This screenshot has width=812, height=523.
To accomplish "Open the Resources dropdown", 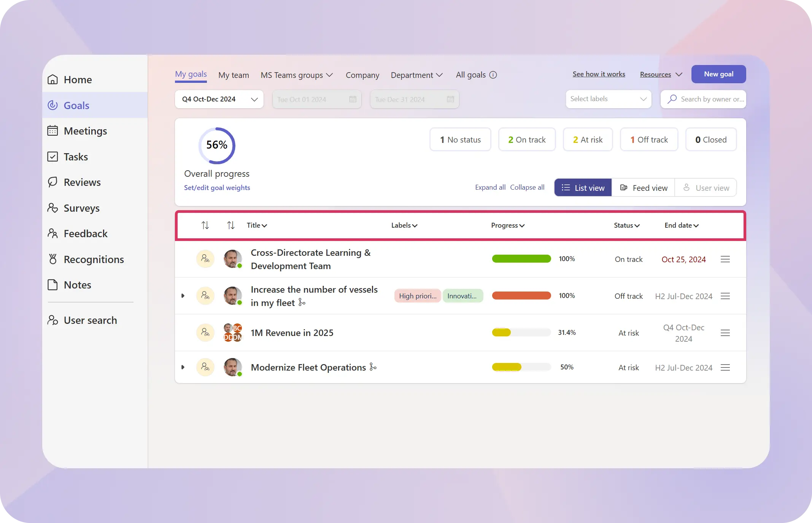I will [661, 74].
